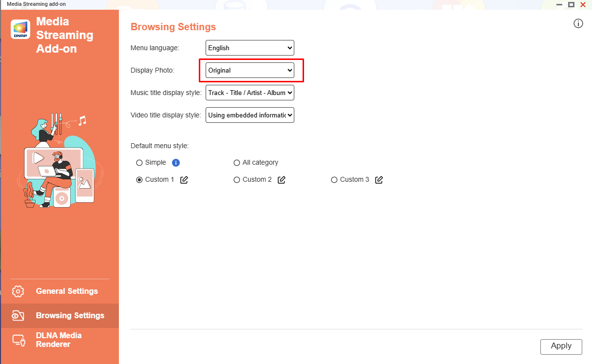Choose the Custom 2 radio button
The image size is (592, 364).
pos(237,180)
